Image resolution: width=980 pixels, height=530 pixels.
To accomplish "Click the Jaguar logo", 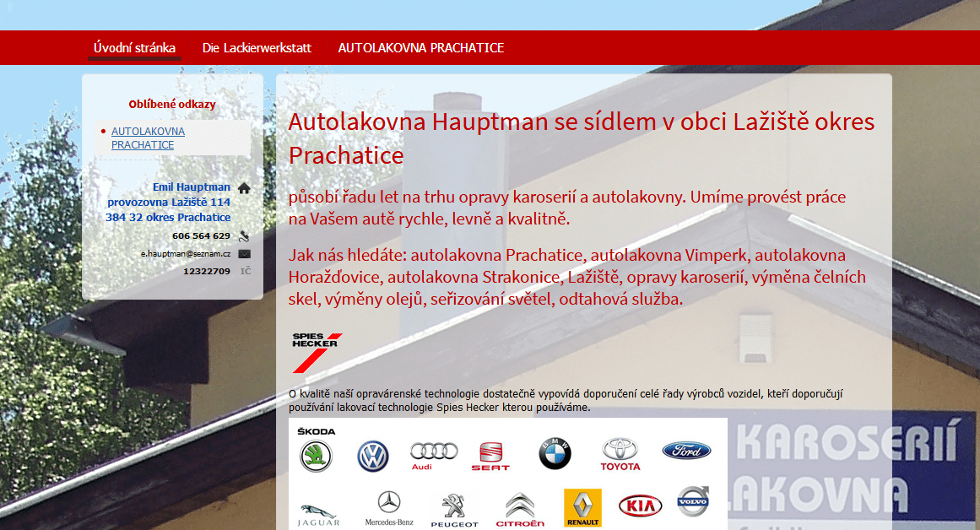I will (x=319, y=515).
